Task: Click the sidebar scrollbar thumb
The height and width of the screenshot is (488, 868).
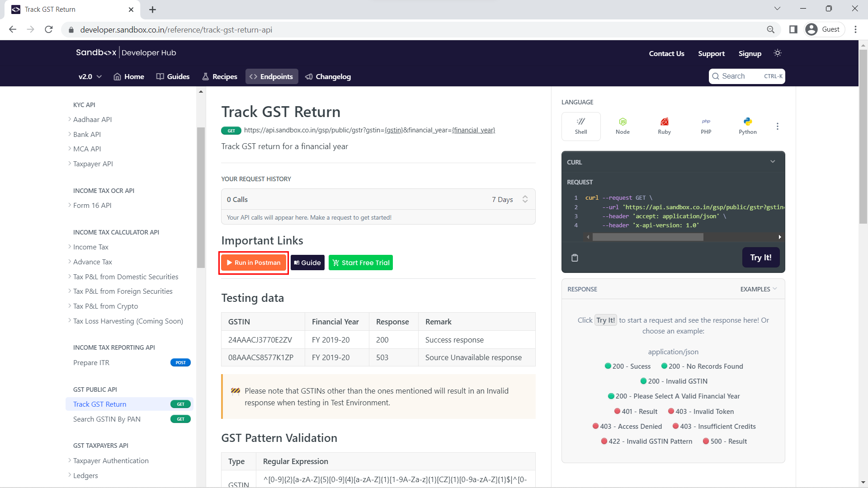Action: 201,198
